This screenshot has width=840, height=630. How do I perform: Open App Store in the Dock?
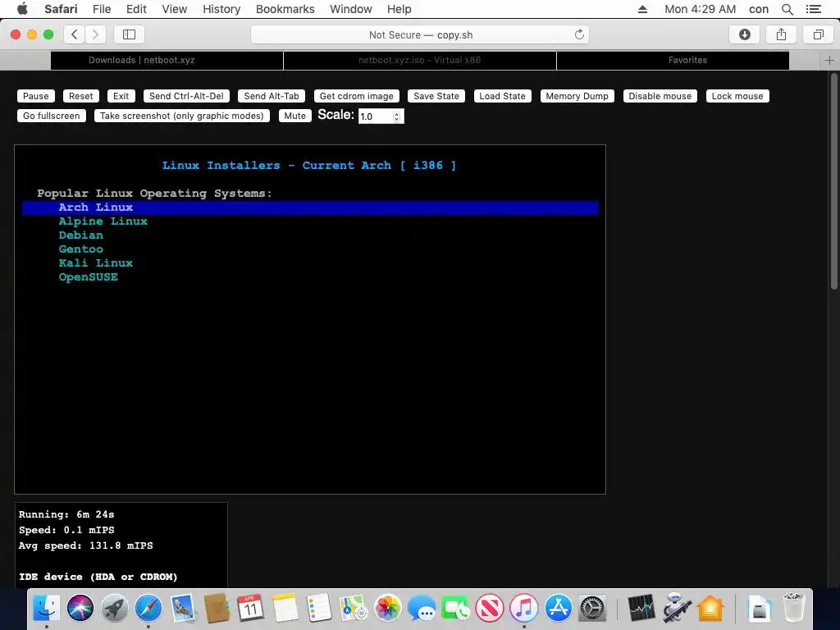point(558,608)
